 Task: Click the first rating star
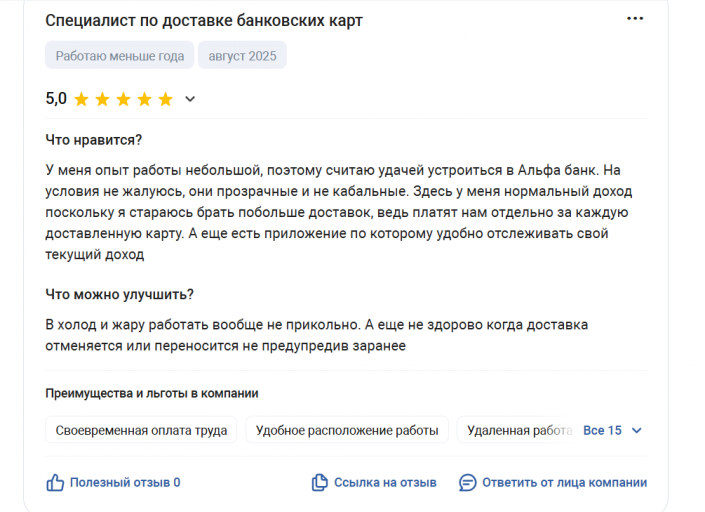(81, 99)
